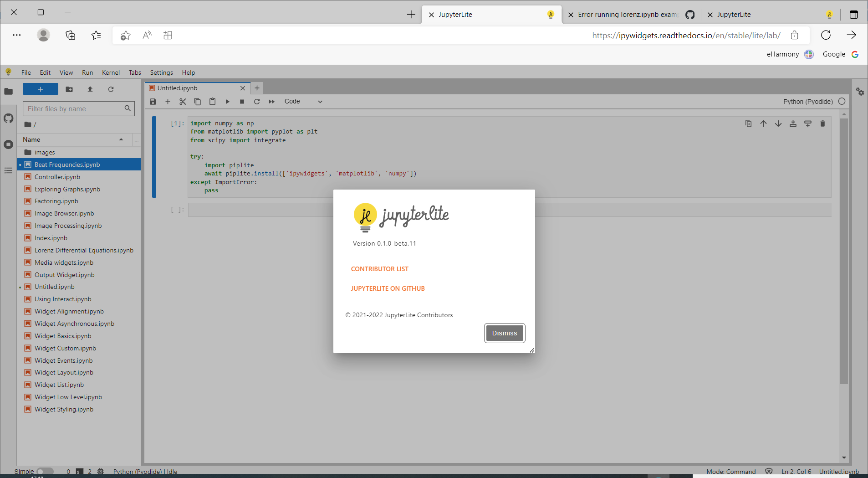
Task: Insert a cell below with plus icon
Action: 168,102
